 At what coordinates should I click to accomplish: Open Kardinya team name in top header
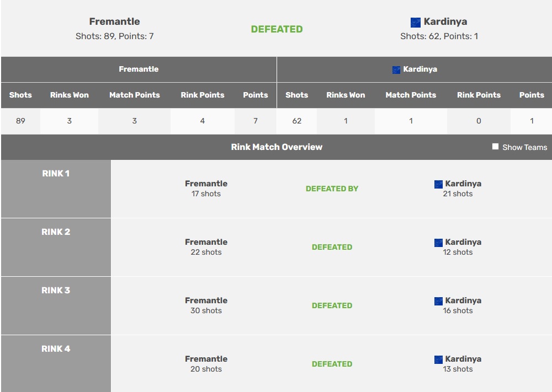[x=445, y=22]
